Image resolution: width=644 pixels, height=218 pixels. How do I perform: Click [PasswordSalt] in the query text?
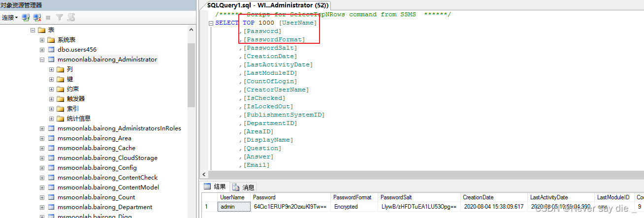click(270, 48)
